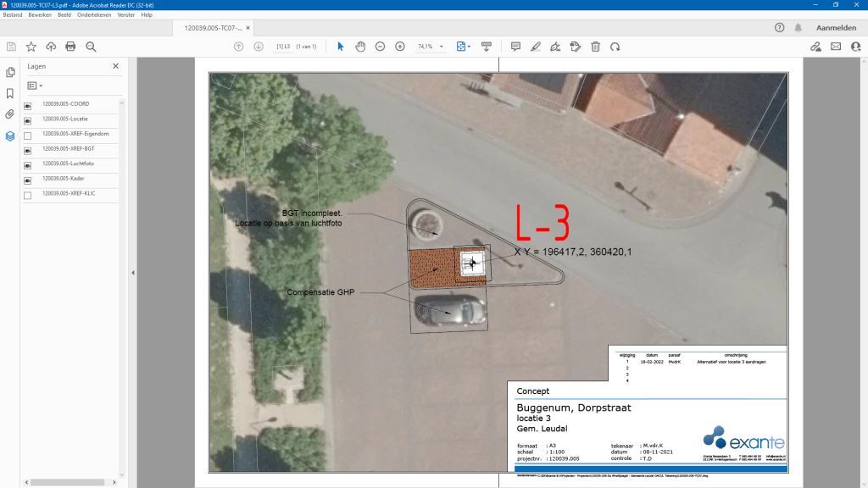Select the Hand pan tool

click(360, 47)
